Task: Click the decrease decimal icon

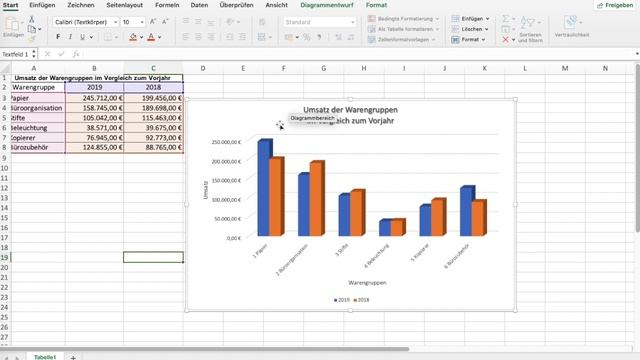Action: 351,37
